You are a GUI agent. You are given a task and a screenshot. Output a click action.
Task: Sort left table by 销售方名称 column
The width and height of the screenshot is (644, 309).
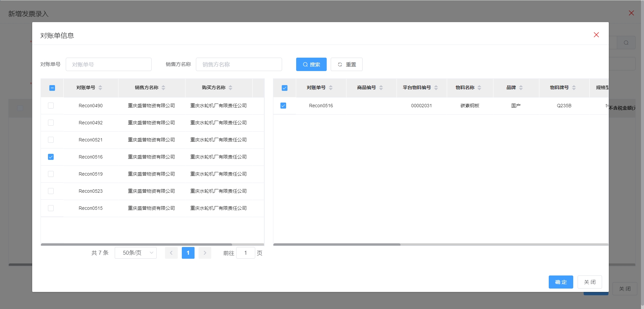click(163, 88)
